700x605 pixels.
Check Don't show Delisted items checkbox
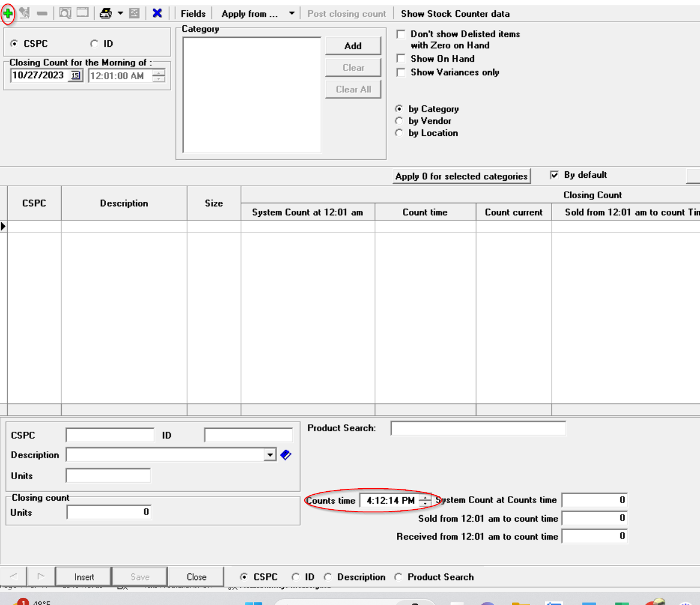tap(401, 34)
